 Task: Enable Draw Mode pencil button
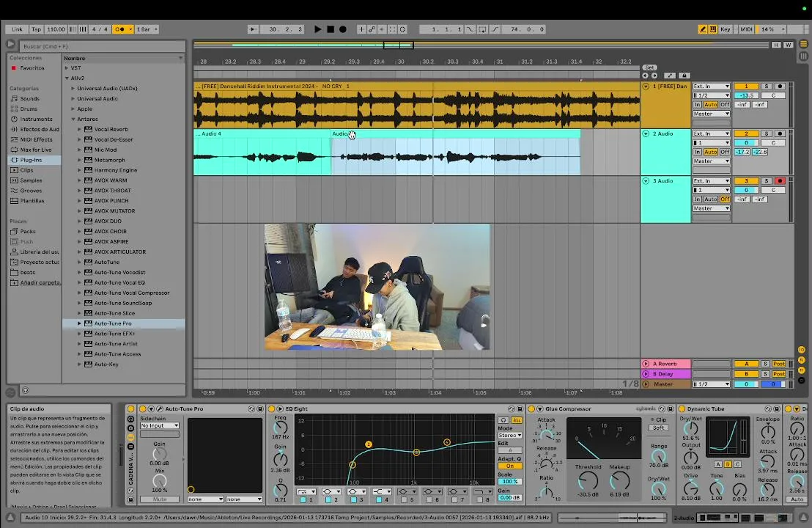(703, 29)
